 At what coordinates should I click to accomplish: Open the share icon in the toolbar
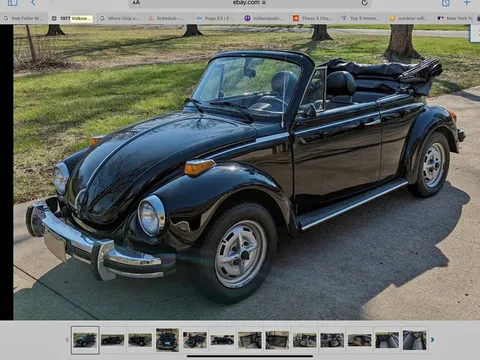coord(446,3)
